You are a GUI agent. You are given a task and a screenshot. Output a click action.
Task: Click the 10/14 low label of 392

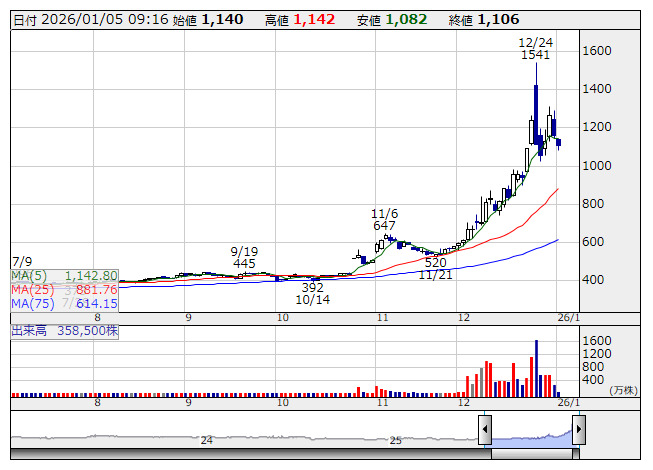click(x=312, y=292)
